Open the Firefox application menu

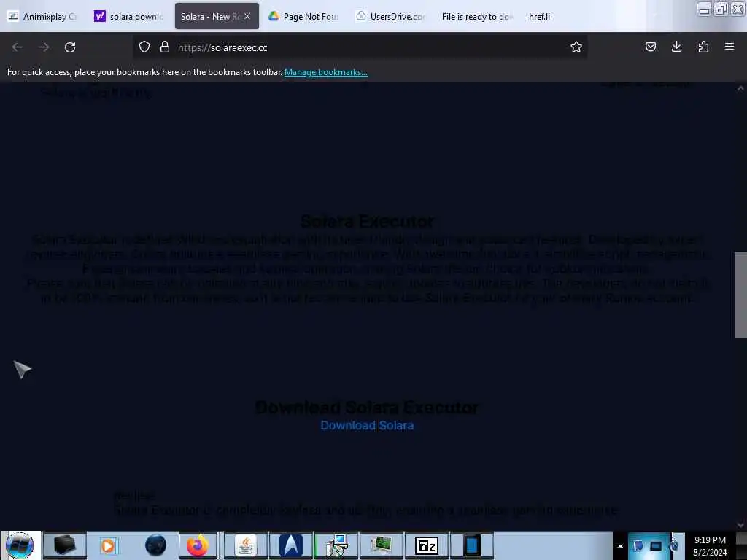click(729, 47)
